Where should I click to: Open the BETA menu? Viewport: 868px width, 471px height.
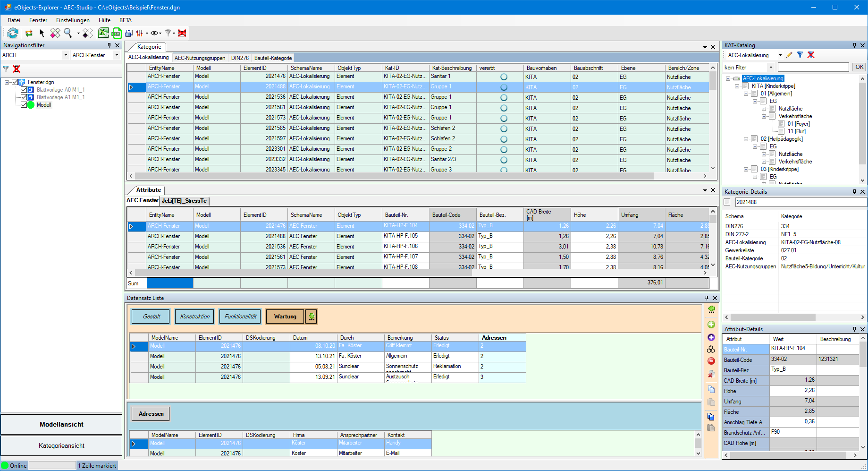(125, 20)
